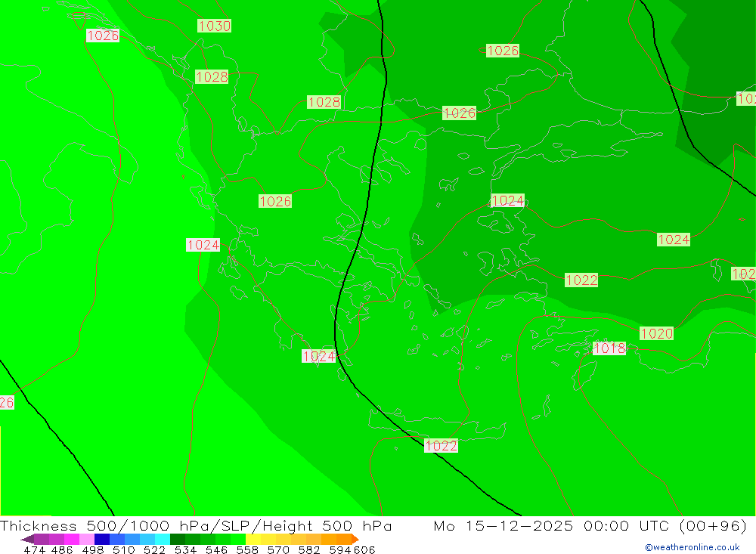Select the cyan legend swatch
The width and height of the screenshot is (756, 554).
[x=163, y=539]
